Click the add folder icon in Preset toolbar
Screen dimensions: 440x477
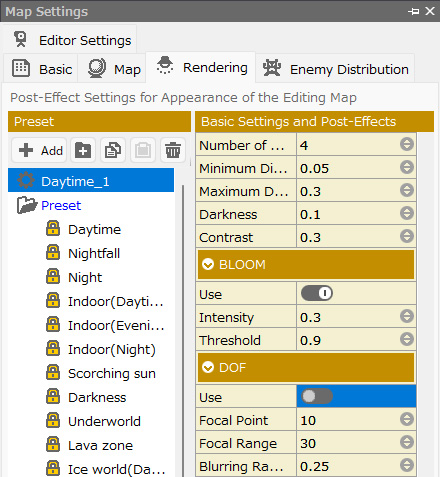click(x=83, y=150)
